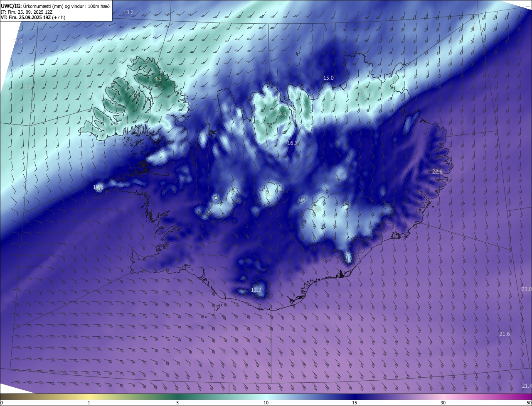Select the initialization time line 'IT: Fim. 25. 09. 2025 12Z'
The image size is (532, 406).
coord(27,12)
